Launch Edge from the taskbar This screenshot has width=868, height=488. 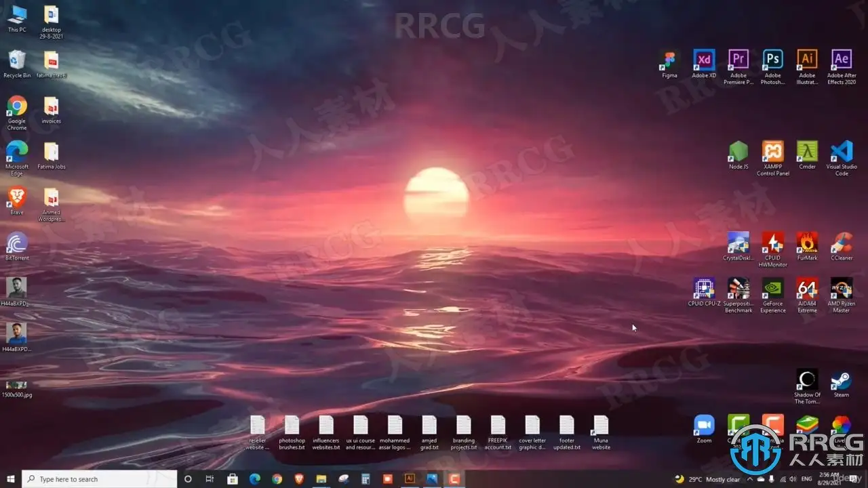click(254, 479)
